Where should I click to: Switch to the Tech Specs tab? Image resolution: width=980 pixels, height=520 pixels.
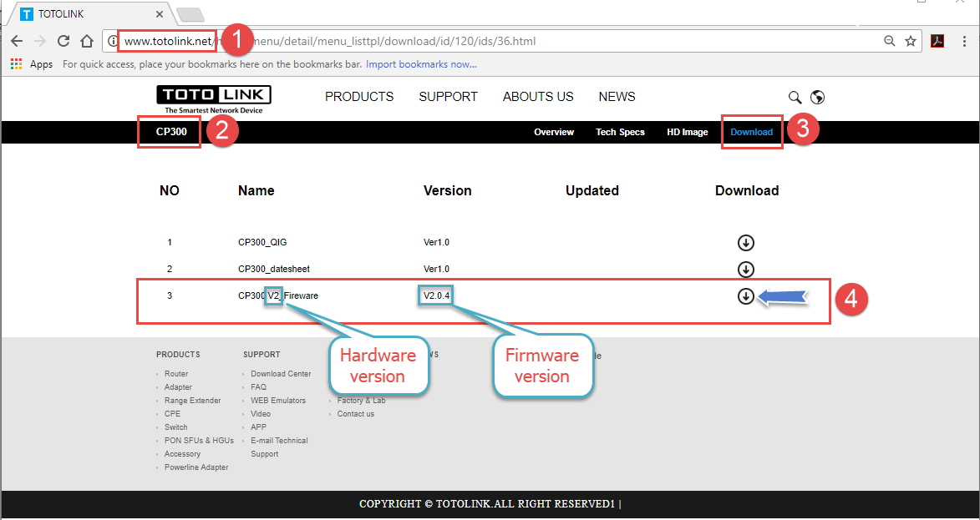pyautogui.click(x=620, y=132)
